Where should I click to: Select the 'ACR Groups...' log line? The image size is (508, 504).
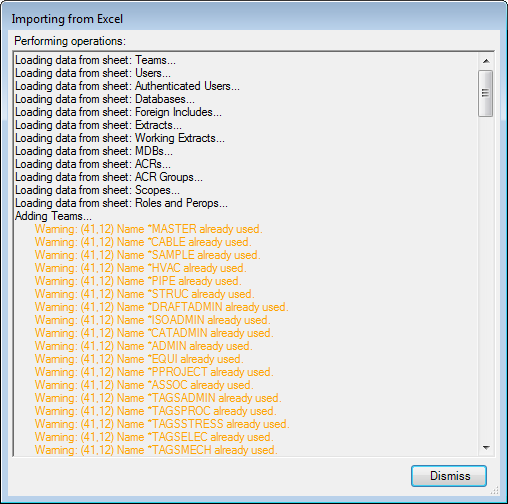[x=109, y=177]
